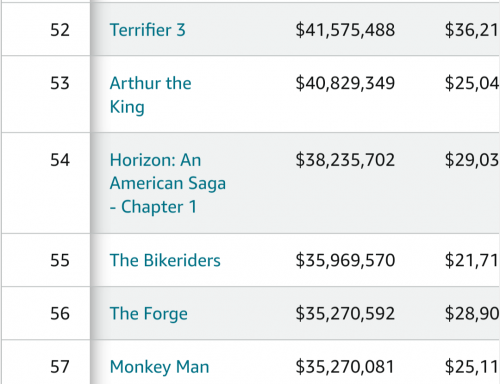Image resolution: width=500 pixels, height=384 pixels.
Task: Click the $41,575,488 gross value
Action: (345, 30)
